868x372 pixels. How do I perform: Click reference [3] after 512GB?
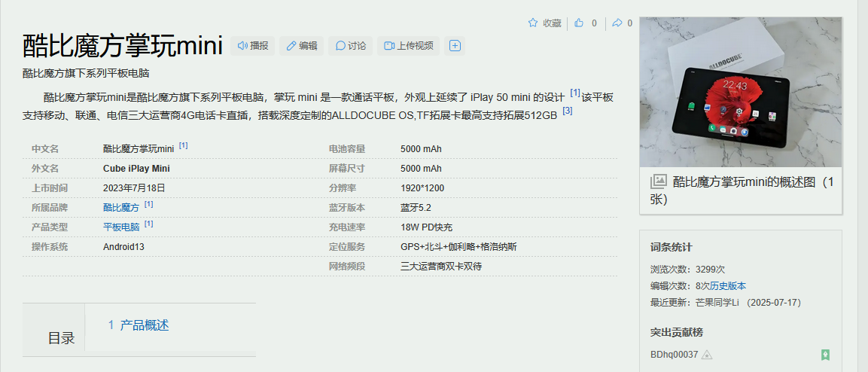(568, 111)
